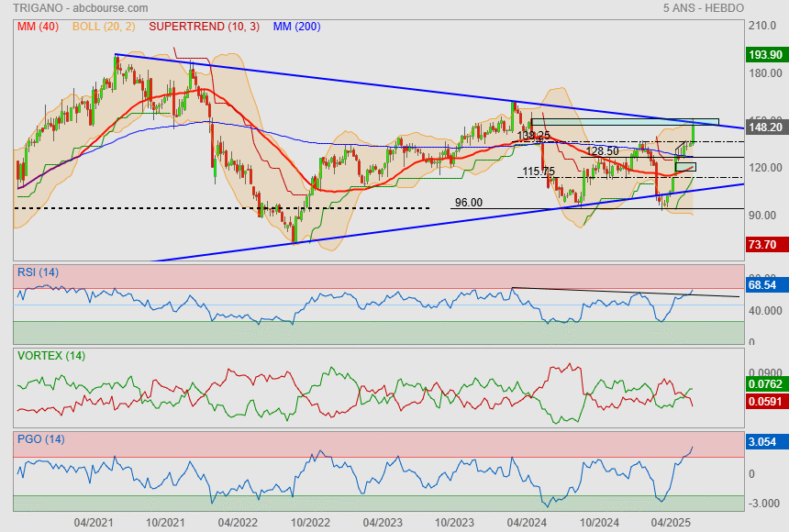789x532 pixels.
Task: Click the TRIGANO - abcbourse.com title
Action: pos(81,8)
